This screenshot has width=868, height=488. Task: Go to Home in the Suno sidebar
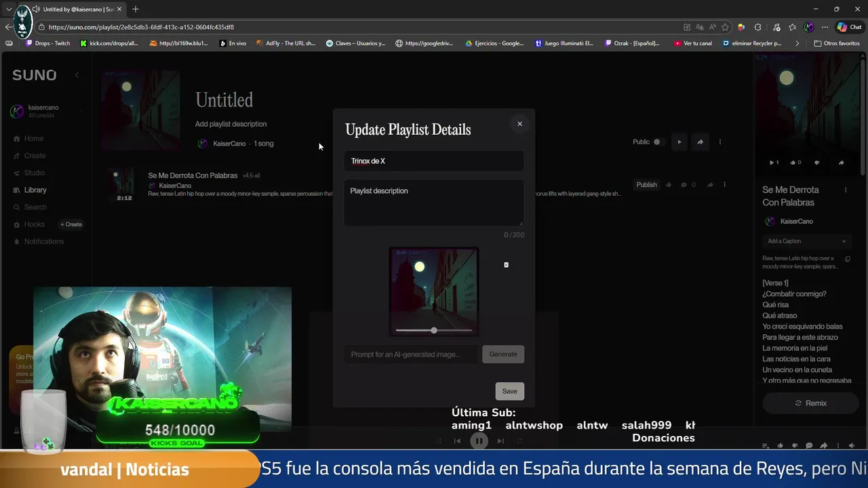coord(34,138)
